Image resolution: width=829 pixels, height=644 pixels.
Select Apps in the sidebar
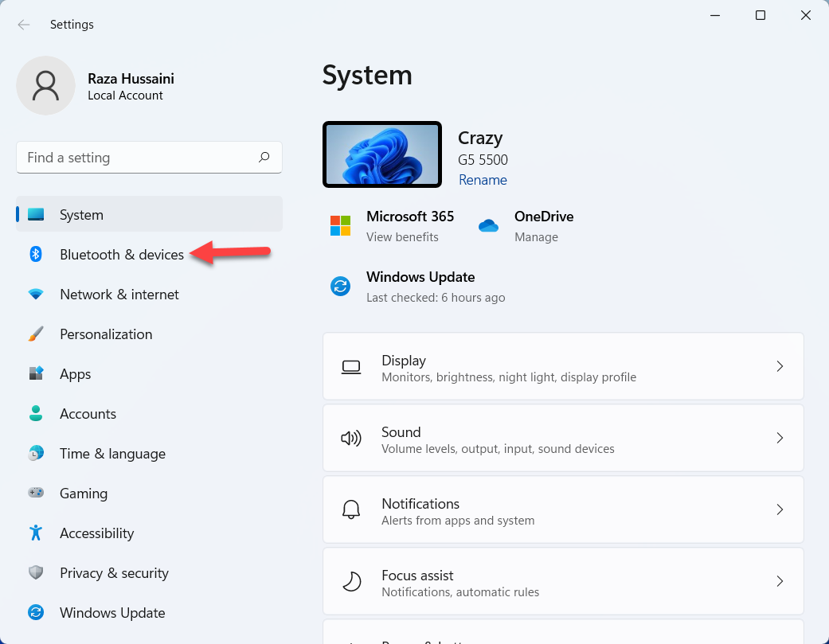[x=76, y=374]
